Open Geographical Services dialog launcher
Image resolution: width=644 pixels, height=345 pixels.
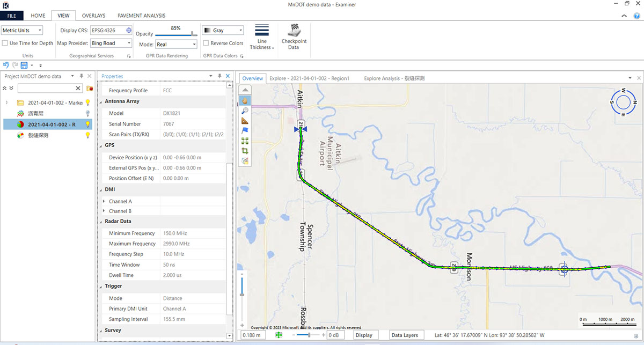tap(129, 56)
